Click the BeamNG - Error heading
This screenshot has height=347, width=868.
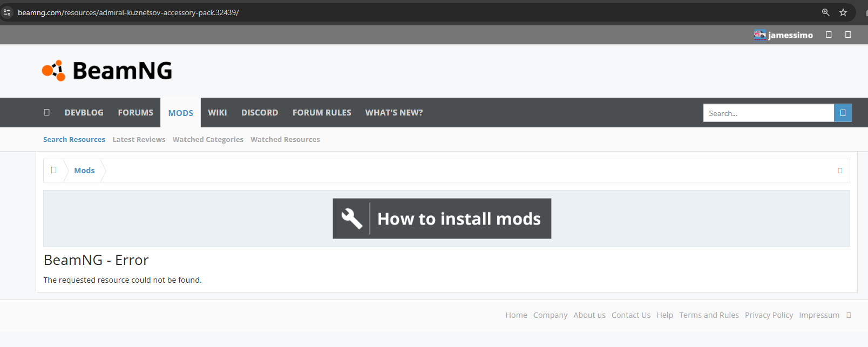[x=96, y=260]
